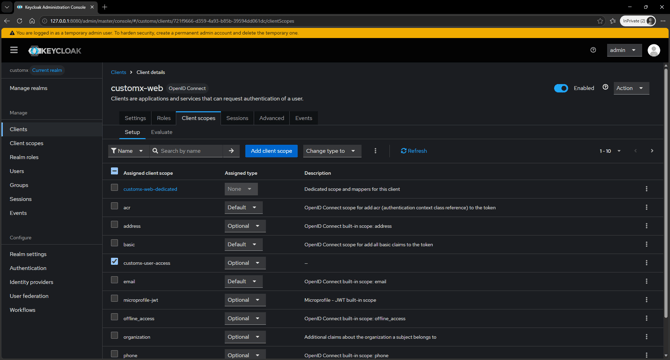Click the user avatar icon
This screenshot has height=360, width=670.
pyautogui.click(x=653, y=50)
